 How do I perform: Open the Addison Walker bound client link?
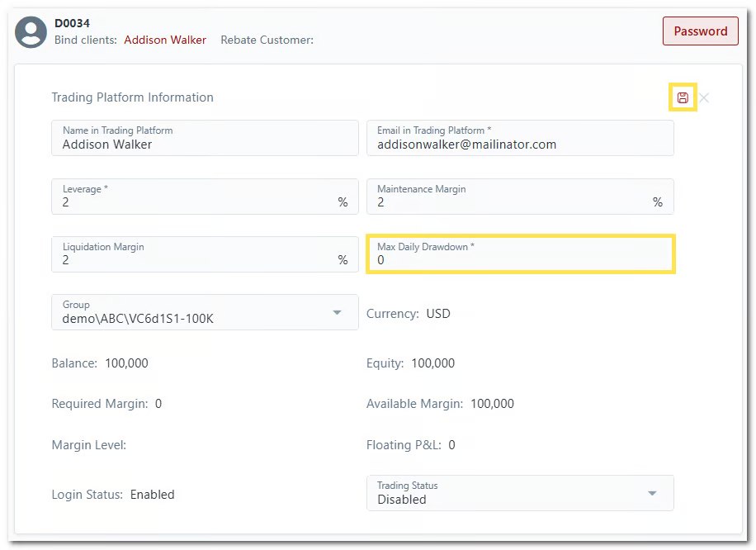pyautogui.click(x=165, y=40)
